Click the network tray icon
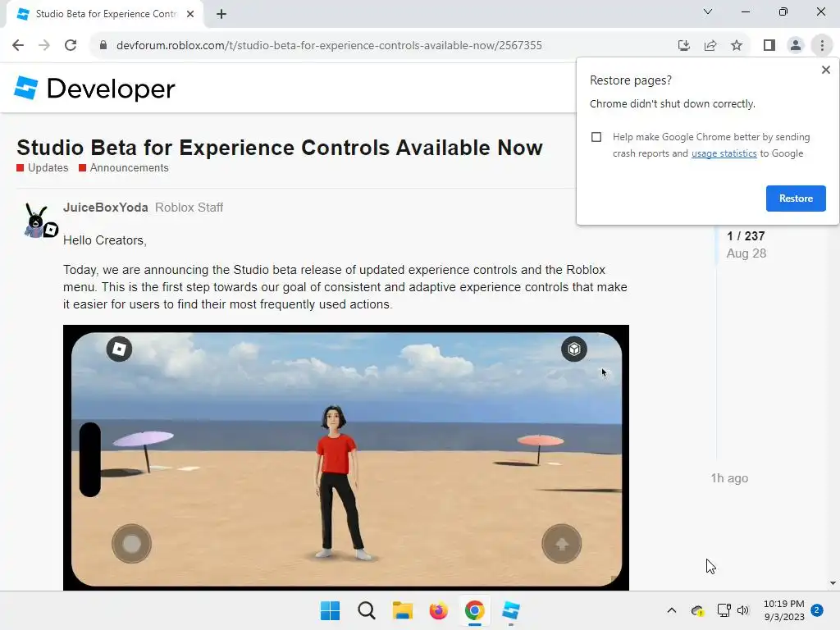This screenshot has width=840, height=630. pyautogui.click(x=724, y=610)
